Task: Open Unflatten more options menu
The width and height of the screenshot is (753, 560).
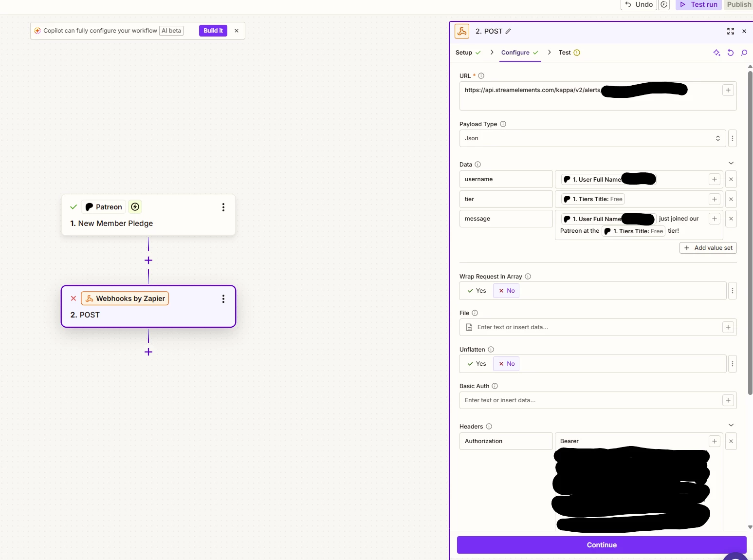Action: (x=733, y=364)
